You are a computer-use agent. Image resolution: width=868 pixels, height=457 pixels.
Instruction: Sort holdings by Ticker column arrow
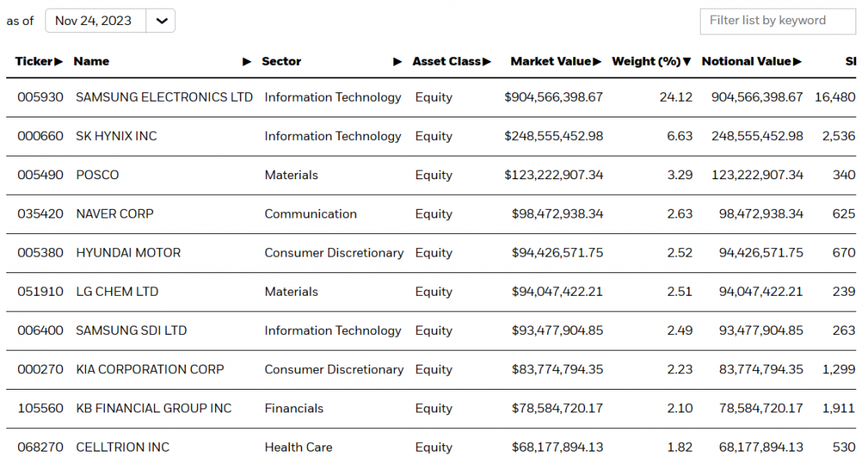[59, 61]
